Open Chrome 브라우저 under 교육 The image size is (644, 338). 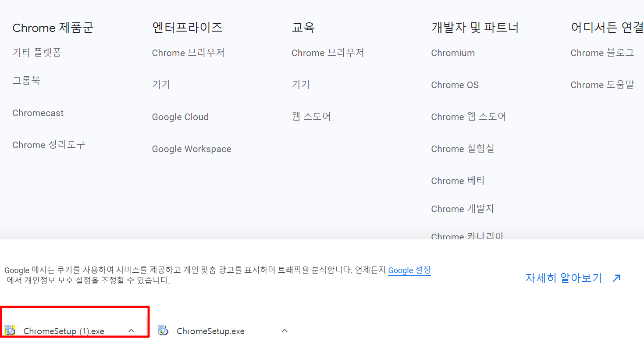click(x=328, y=53)
